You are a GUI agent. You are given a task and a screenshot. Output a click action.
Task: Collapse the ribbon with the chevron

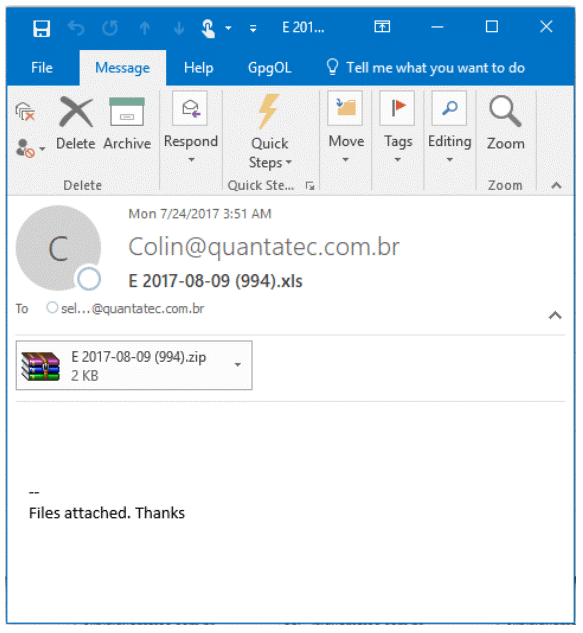[556, 185]
